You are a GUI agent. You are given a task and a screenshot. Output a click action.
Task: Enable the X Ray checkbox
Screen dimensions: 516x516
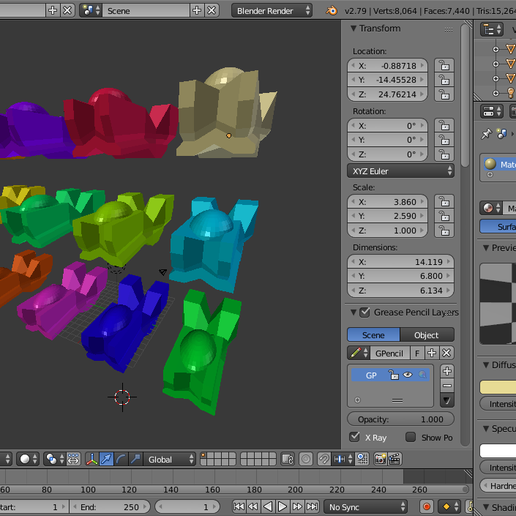(x=355, y=437)
